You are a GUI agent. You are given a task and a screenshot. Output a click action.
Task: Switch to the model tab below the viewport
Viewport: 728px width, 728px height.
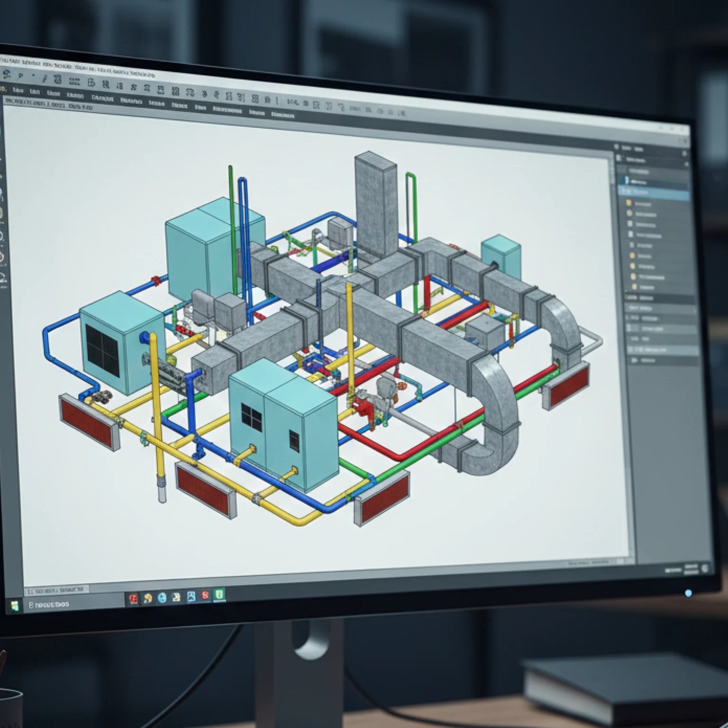(x=56, y=591)
